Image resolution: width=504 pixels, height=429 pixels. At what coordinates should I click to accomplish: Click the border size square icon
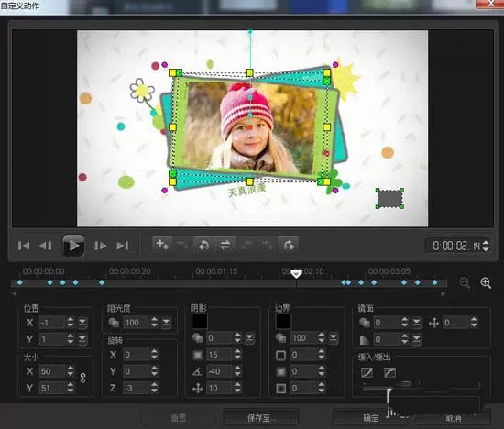click(280, 355)
